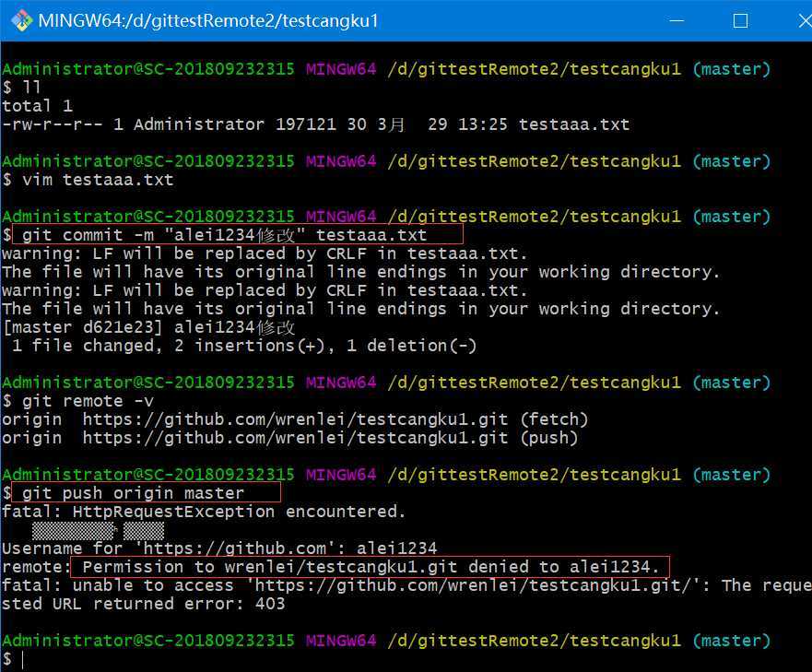Click 'Administrator@SC-201809232315' in the top prompt

click(x=148, y=69)
